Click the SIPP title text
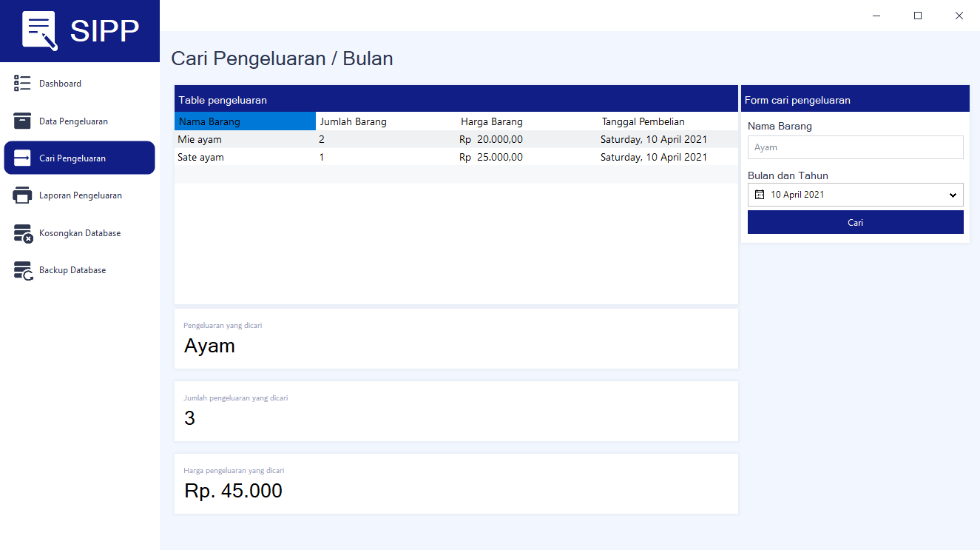This screenshot has width=980, height=550. pyautogui.click(x=104, y=31)
